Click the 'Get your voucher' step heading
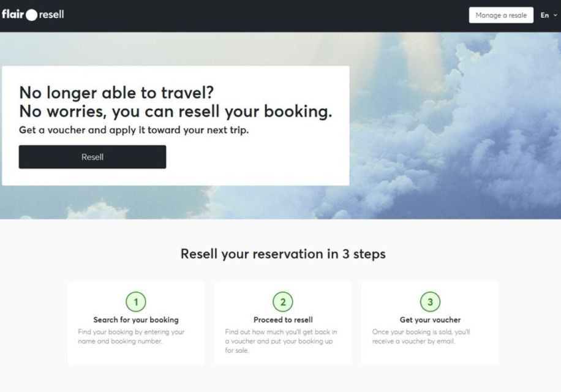 tap(430, 319)
